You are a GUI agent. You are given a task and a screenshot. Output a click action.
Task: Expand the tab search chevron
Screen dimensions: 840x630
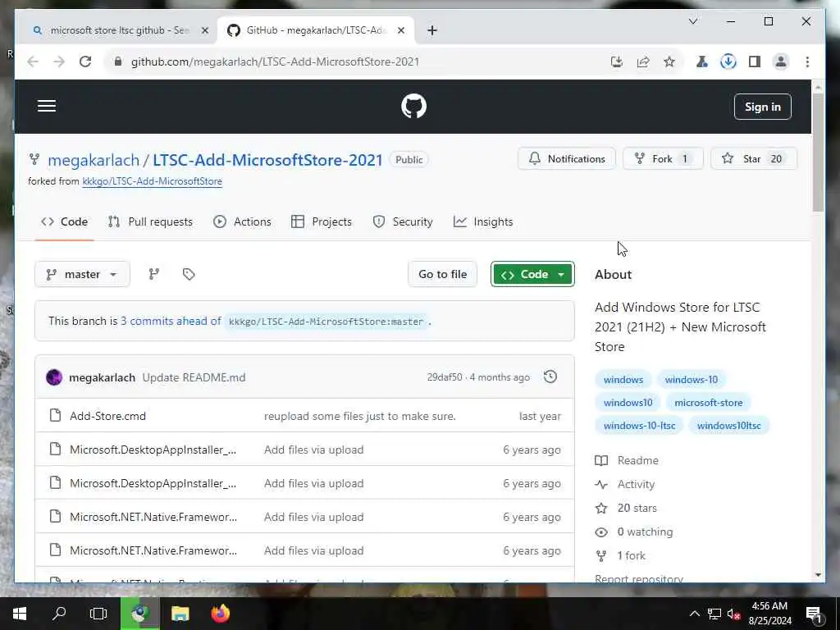692,21
